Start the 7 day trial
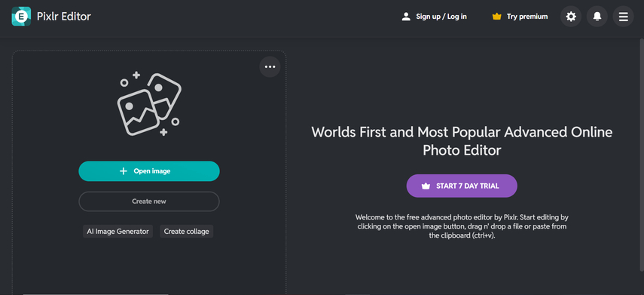Image resolution: width=644 pixels, height=295 pixels. 462,186
